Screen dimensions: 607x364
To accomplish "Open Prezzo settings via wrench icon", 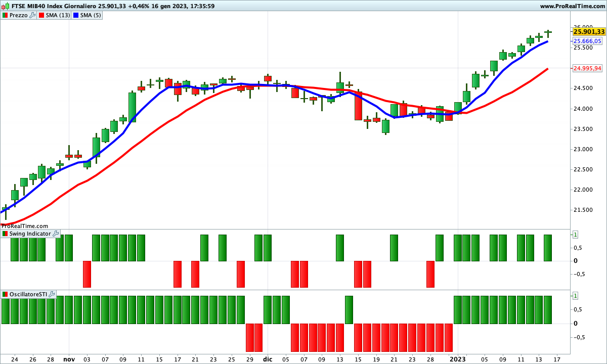I will click(32, 15).
